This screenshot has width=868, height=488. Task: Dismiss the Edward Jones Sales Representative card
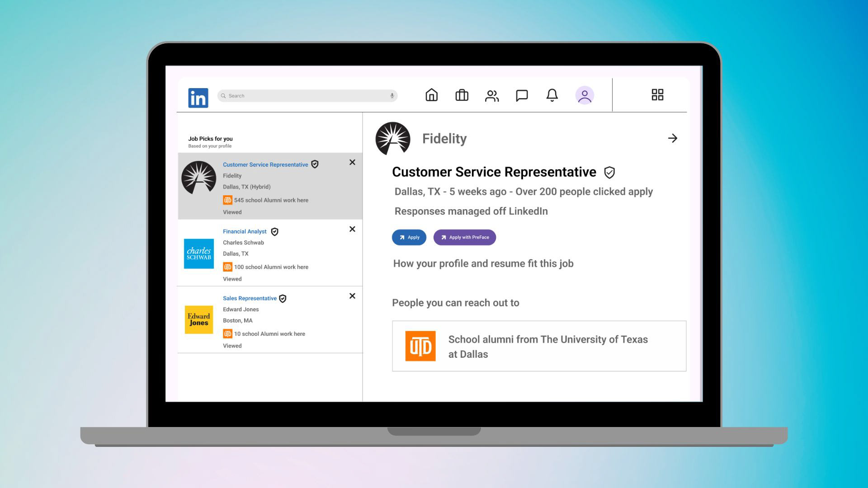coord(352,296)
